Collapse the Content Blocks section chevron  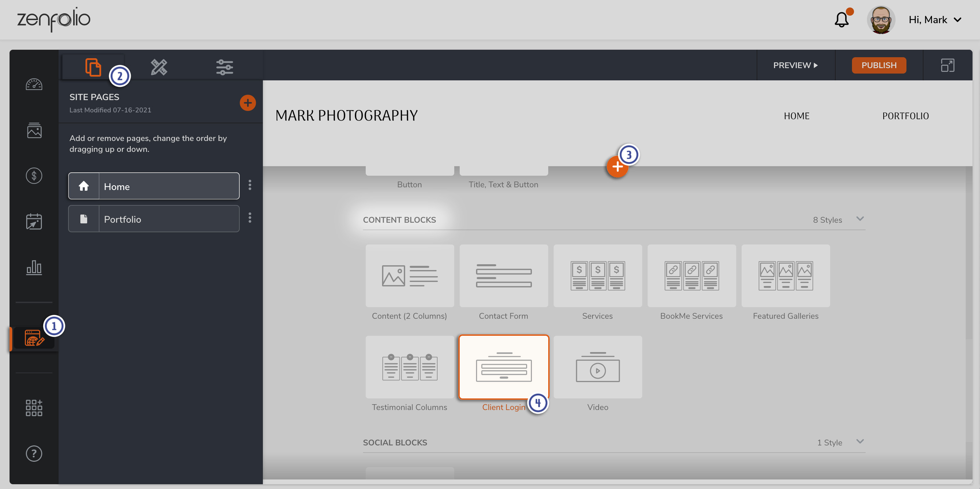click(860, 219)
